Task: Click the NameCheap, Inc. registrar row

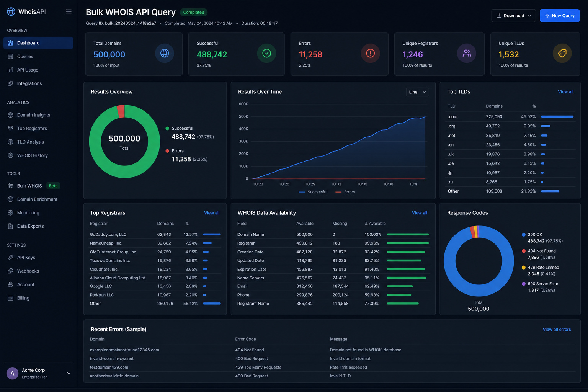Action: pos(155,243)
